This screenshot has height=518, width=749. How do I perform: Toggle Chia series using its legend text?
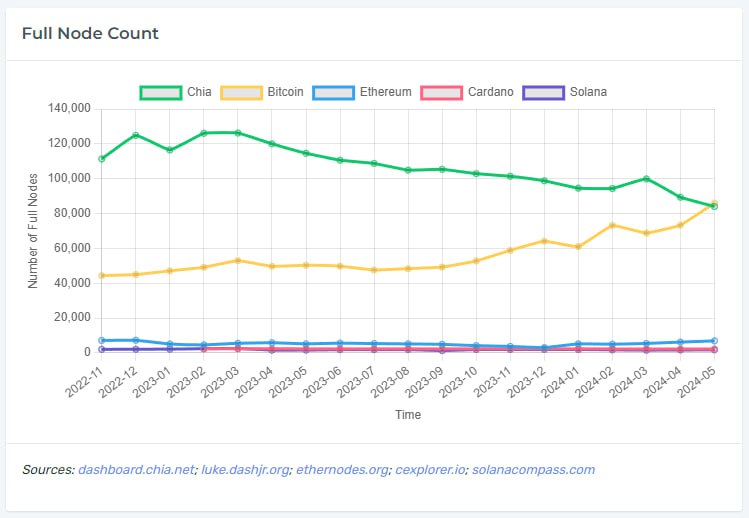199,92
